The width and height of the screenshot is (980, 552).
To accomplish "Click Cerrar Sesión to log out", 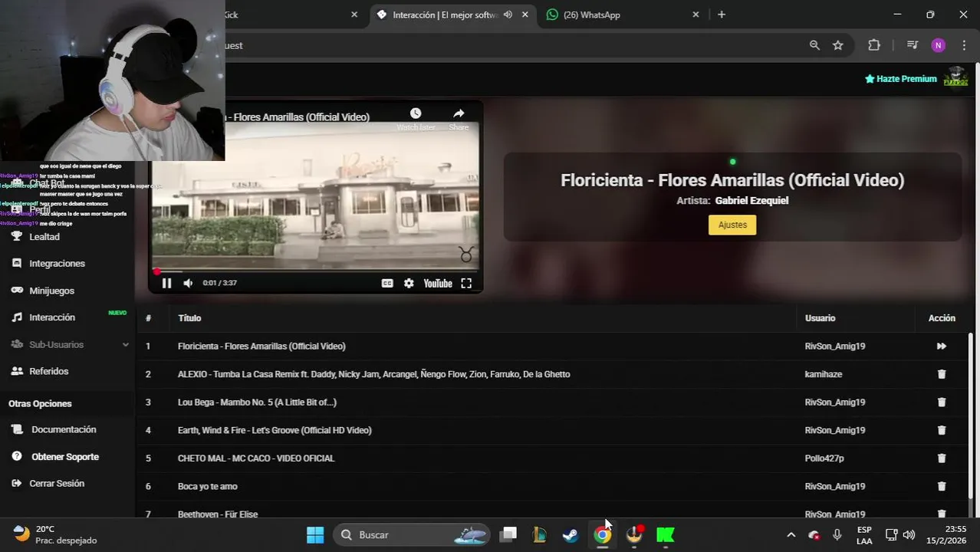I will (x=57, y=484).
